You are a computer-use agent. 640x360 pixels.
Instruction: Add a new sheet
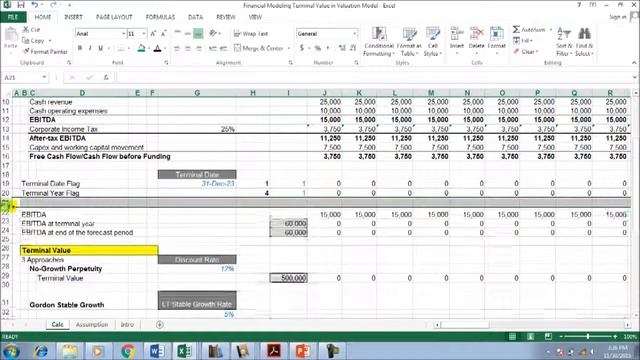click(160, 324)
